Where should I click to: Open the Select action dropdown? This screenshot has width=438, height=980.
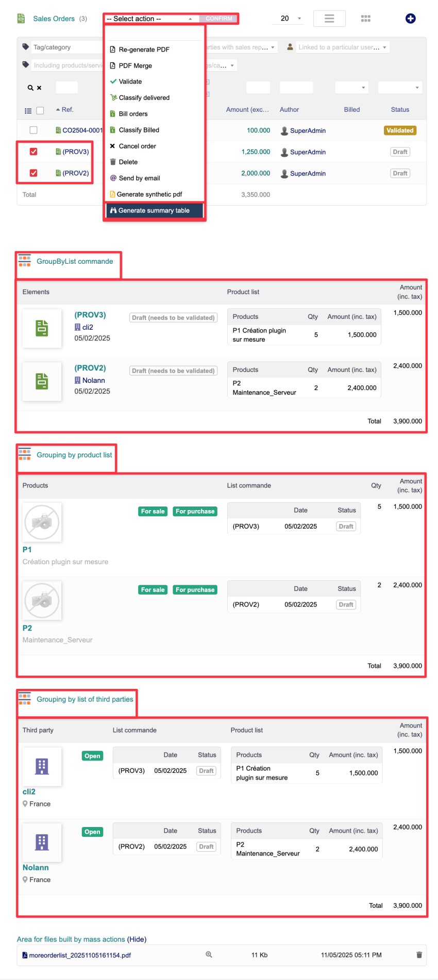click(x=150, y=19)
